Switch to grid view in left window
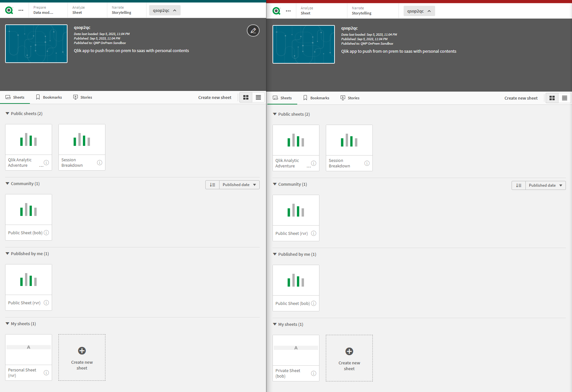Viewport: 572px width, 392px height. tap(246, 97)
